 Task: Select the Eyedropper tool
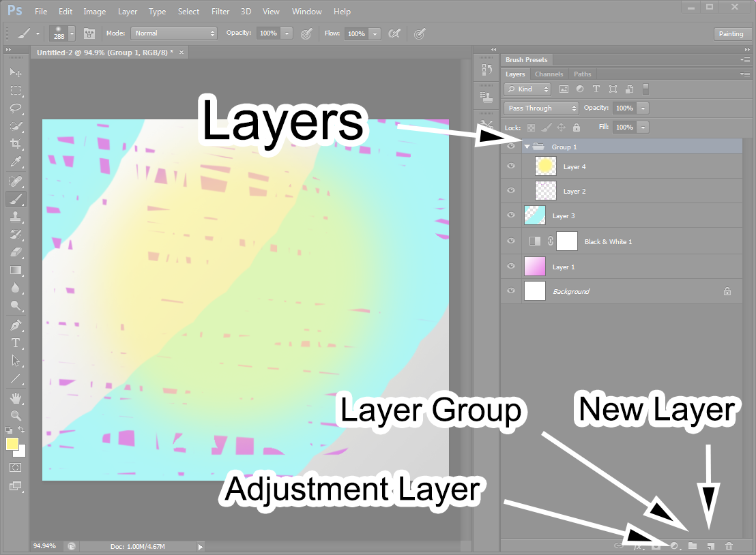[16, 162]
